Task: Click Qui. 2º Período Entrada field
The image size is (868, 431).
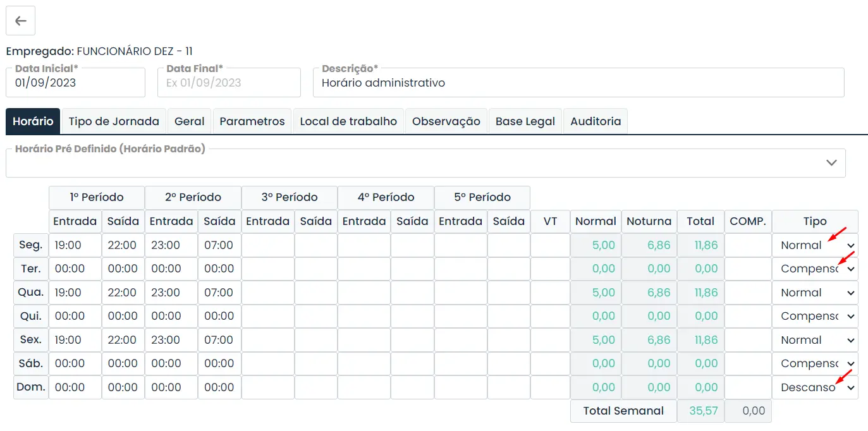Action: [x=171, y=316]
